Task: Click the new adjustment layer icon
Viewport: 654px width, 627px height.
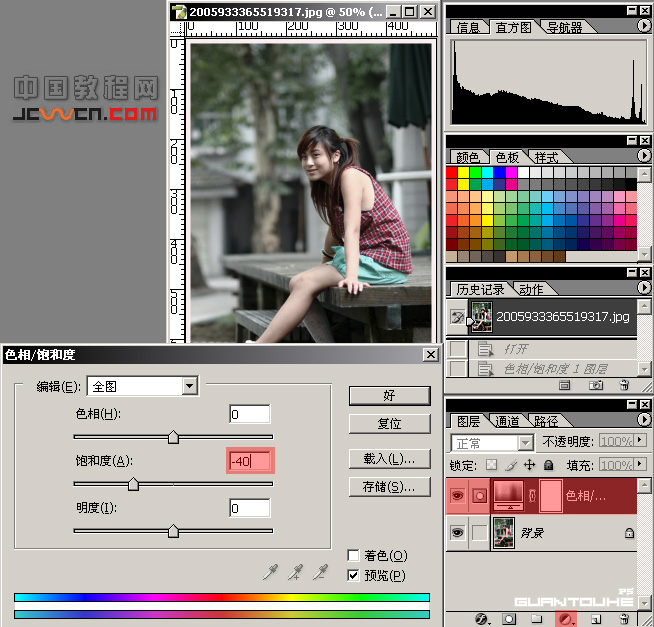Action: click(565, 619)
